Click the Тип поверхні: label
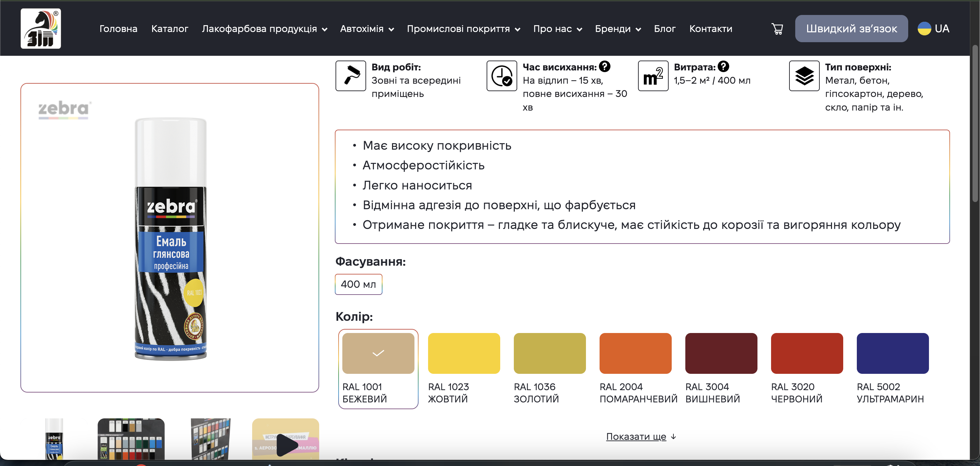The width and height of the screenshot is (980, 466). point(858,67)
